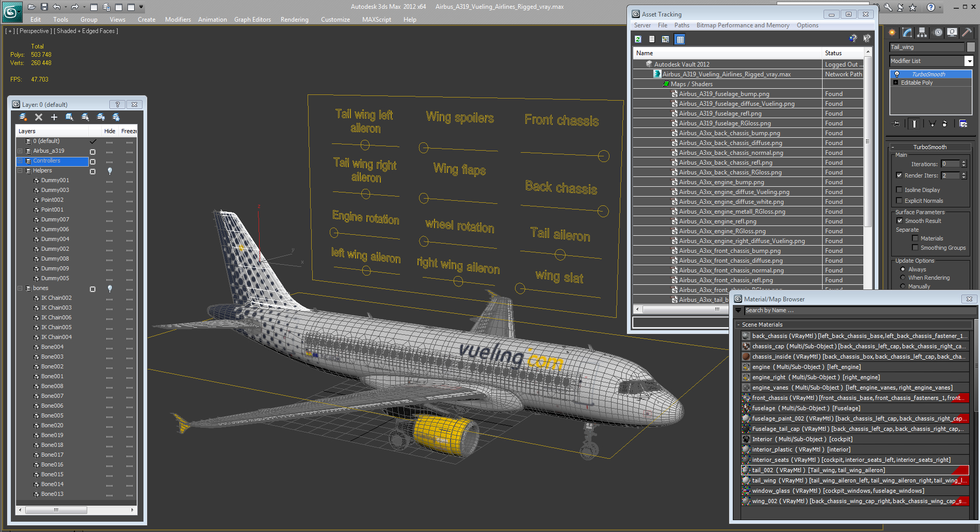Open Bitmap Performance and Memory menu
This screenshot has height=532, width=980.
743,25
